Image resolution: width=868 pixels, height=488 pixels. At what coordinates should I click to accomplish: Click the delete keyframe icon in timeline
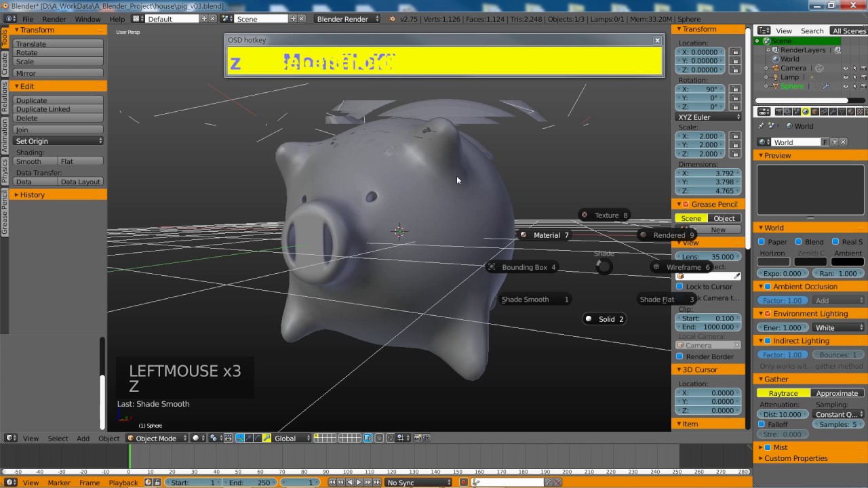pos(557,483)
